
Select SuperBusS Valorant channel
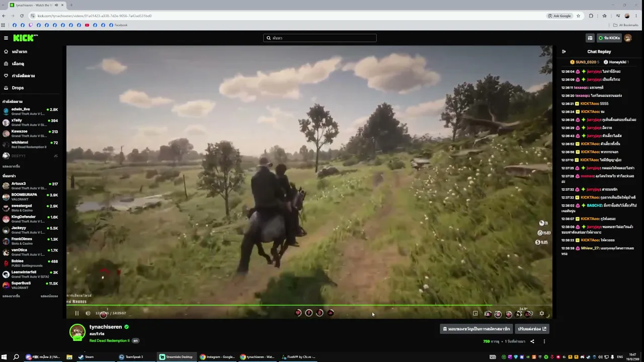[30, 286]
